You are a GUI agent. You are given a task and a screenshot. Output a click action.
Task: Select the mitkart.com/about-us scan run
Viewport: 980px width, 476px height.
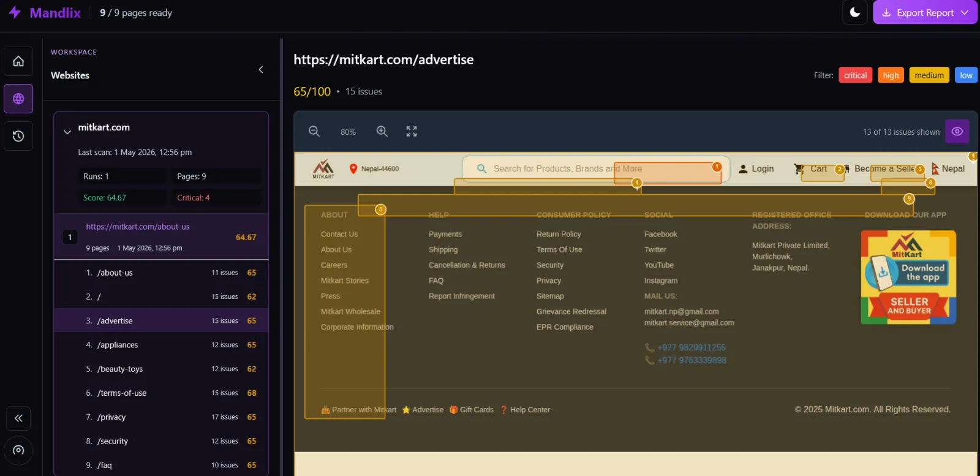pos(161,236)
